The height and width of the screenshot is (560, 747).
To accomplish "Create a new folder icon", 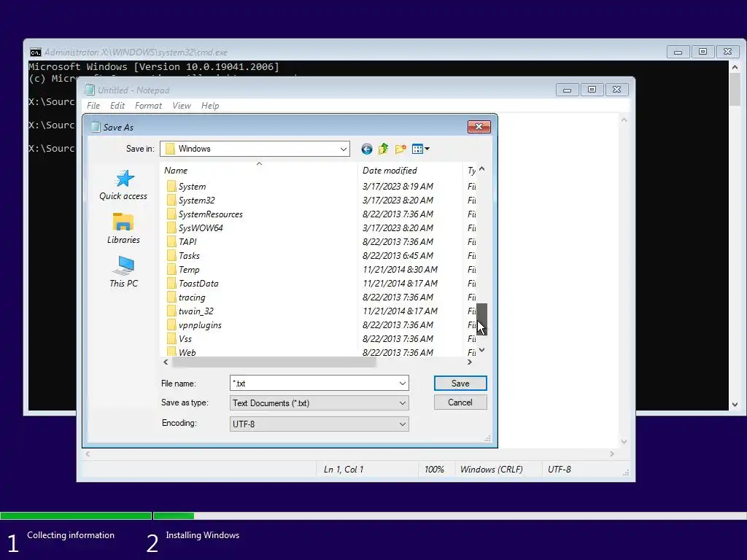I will pos(400,149).
